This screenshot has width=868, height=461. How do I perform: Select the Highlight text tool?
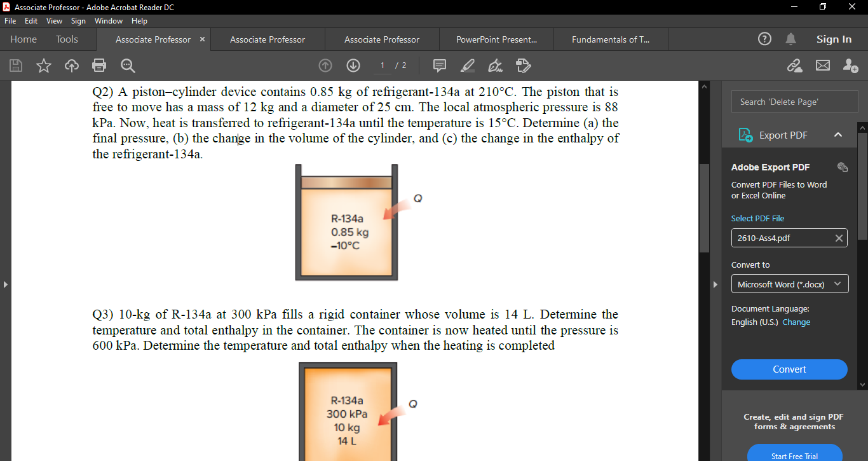coord(468,65)
